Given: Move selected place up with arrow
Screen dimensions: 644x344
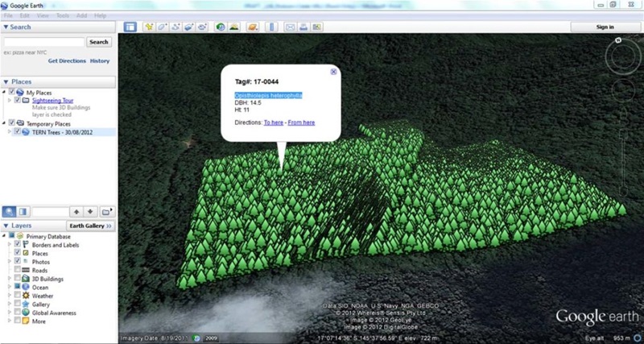Looking at the screenshot, I should point(76,212).
